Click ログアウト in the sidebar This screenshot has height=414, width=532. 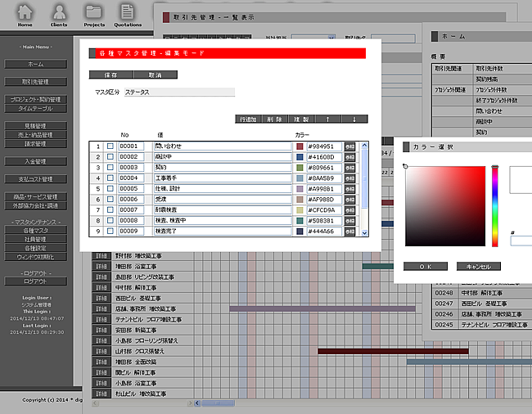[36, 281]
